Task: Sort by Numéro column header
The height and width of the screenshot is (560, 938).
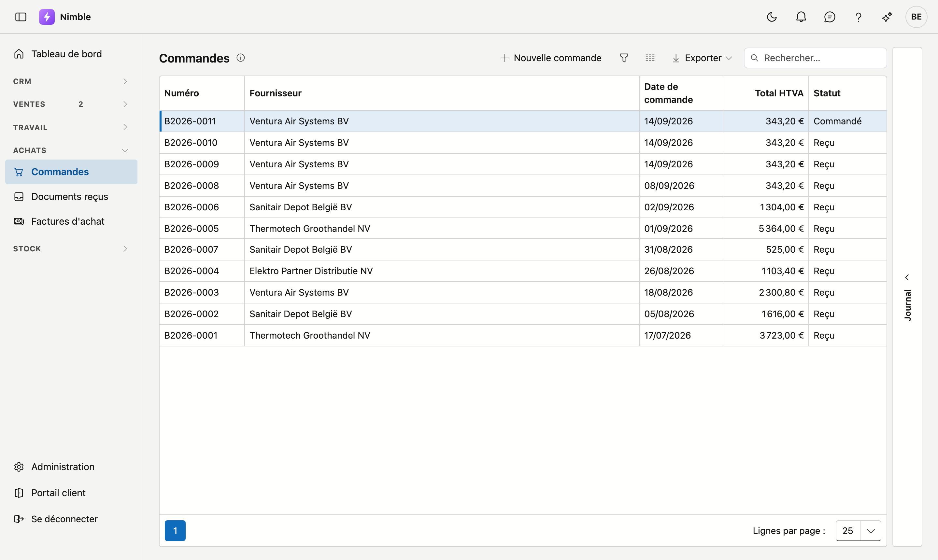Action: [x=202, y=93]
